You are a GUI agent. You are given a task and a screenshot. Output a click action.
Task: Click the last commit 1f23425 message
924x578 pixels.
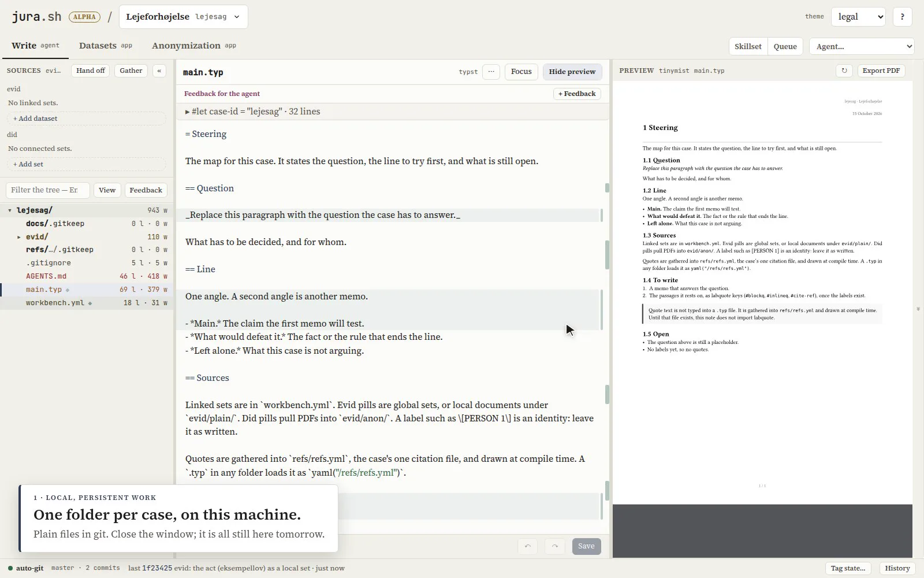(x=236, y=568)
